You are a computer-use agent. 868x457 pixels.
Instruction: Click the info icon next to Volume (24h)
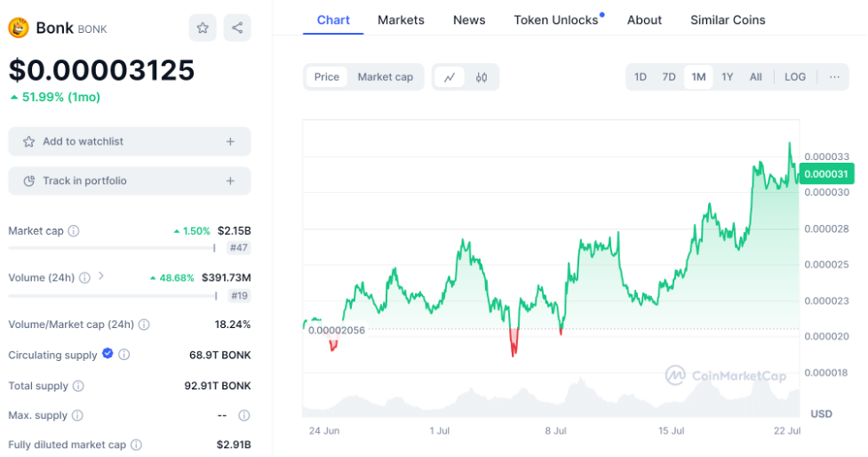click(x=84, y=277)
